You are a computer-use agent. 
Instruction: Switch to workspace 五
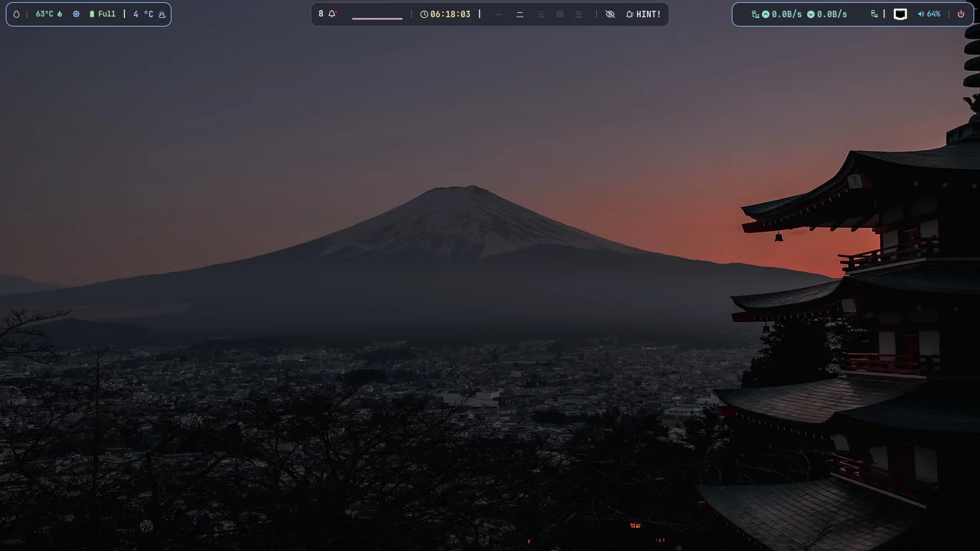(579, 14)
